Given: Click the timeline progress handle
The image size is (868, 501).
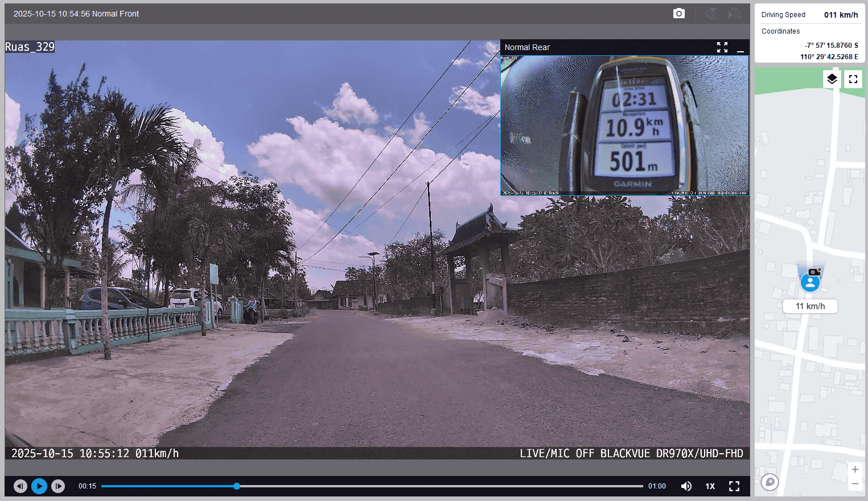Looking at the screenshot, I should (x=237, y=486).
